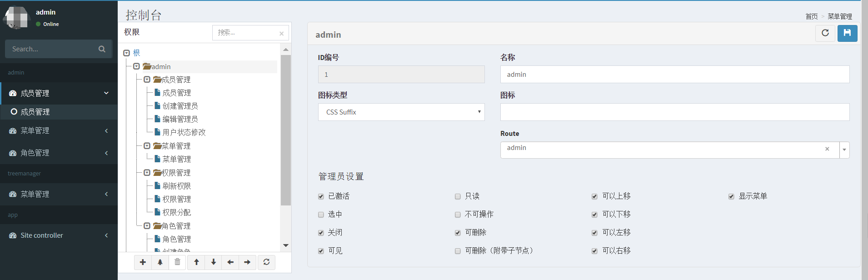The width and height of the screenshot is (868, 280).
Task: Toggle the 可删除 checkbox
Action: click(458, 233)
